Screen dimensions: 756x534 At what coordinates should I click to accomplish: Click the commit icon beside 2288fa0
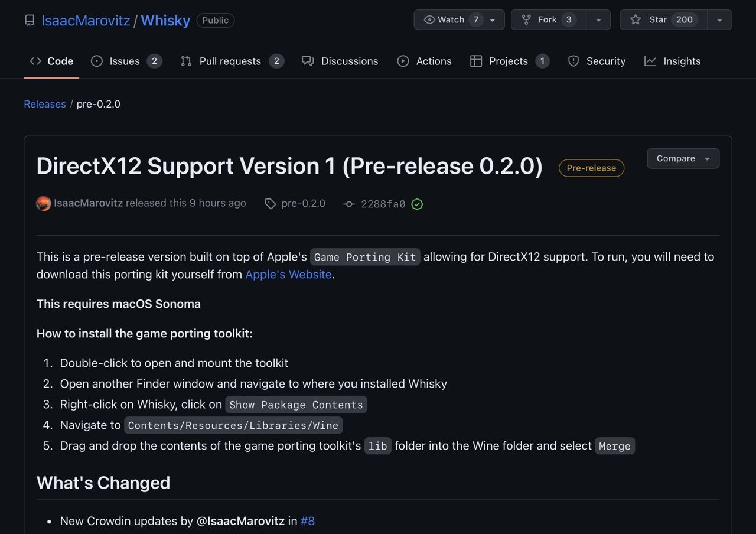(x=349, y=204)
